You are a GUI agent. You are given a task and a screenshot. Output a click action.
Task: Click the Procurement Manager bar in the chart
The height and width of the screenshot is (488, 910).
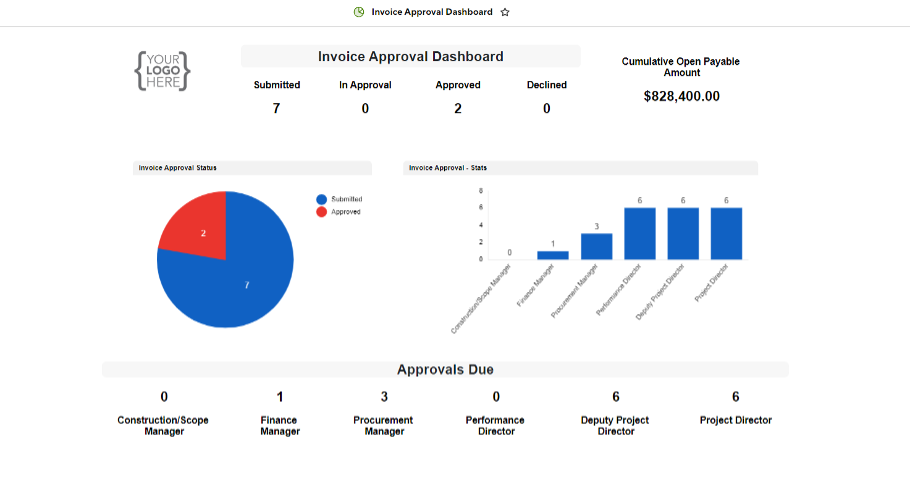596,246
